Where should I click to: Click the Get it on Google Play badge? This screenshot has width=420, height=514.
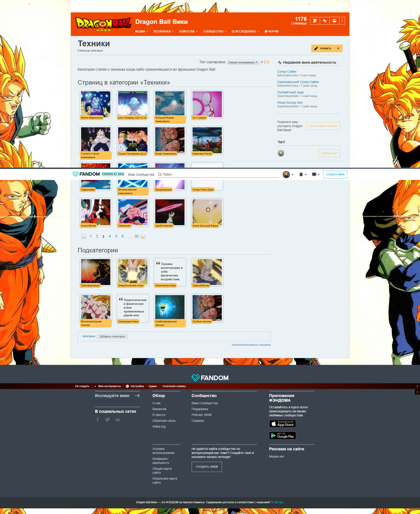coord(282,435)
